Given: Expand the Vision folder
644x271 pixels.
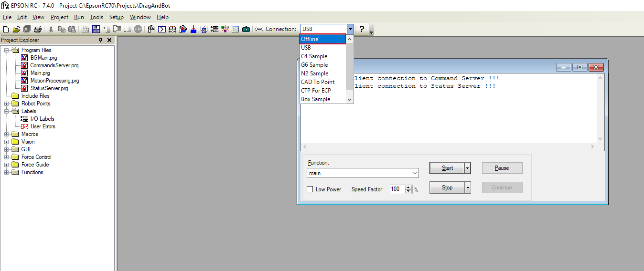Looking at the screenshot, I should tap(7, 142).
